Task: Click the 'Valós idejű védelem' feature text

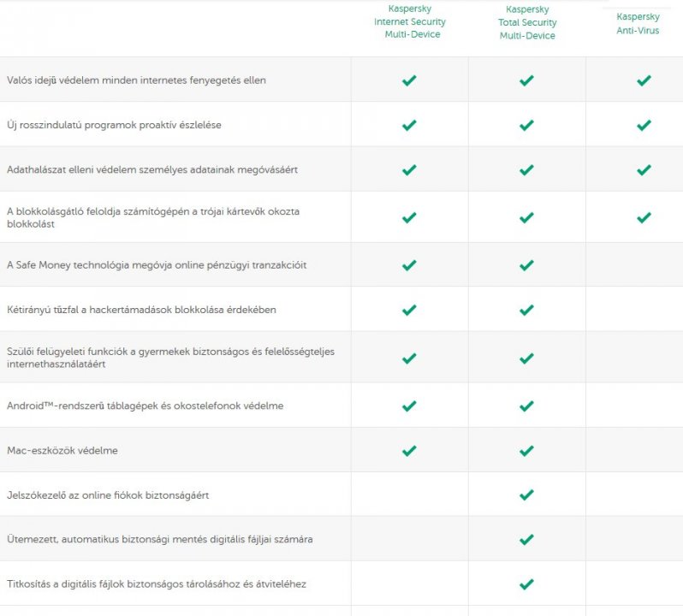Action: click(137, 80)
